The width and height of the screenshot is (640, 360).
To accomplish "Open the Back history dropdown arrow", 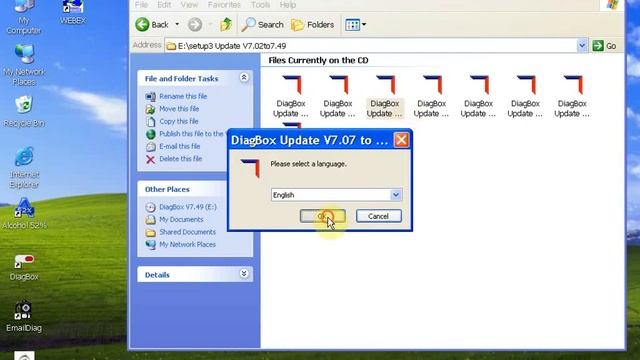I will 177,24.
